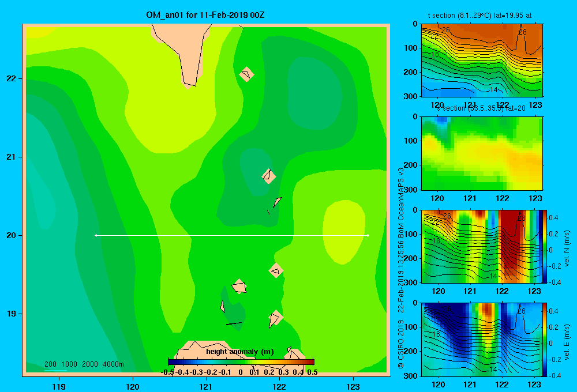
Task: Click the 14 contour label in the temperature section
Action: point(493,90)
